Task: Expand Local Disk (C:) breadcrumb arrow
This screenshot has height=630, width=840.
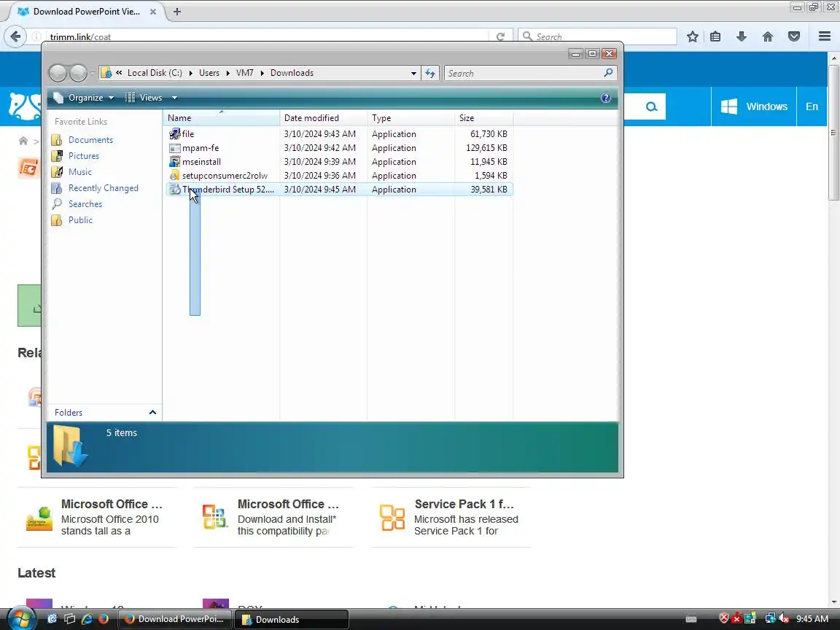Action: [191, 73]
